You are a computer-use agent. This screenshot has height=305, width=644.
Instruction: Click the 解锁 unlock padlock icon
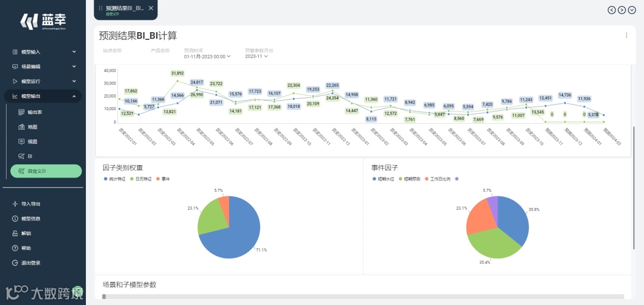[15, 234]
